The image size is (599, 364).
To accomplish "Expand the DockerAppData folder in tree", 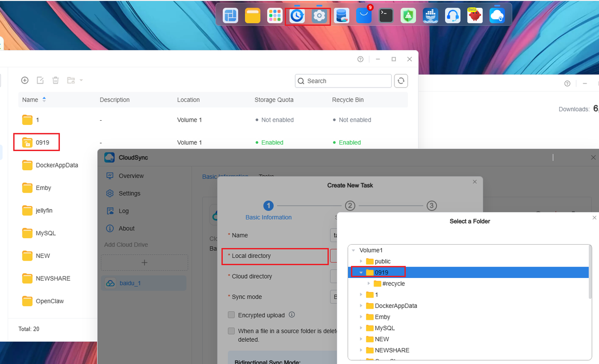I will tap(361, 306).
